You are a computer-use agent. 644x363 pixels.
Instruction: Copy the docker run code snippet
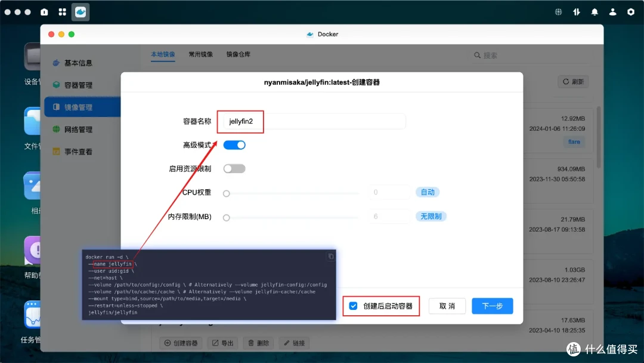(330, 257)
